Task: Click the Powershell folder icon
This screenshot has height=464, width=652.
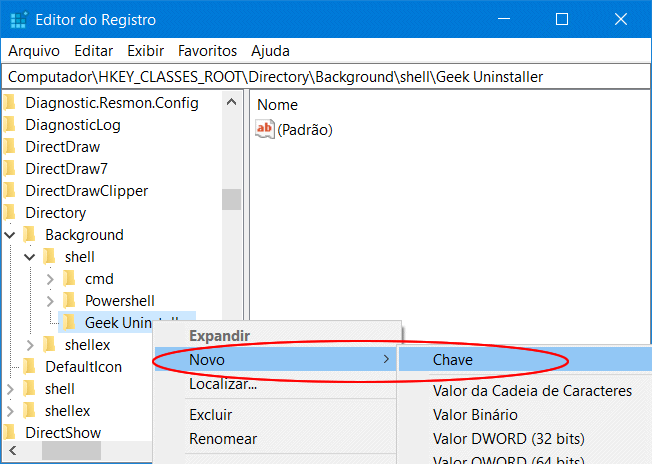Action: point(69,300)
